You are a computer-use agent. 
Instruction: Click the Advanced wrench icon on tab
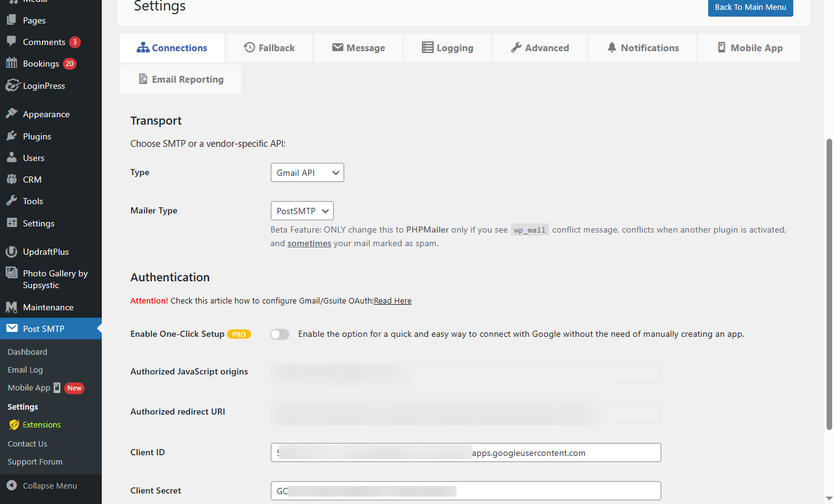point(516,48)
